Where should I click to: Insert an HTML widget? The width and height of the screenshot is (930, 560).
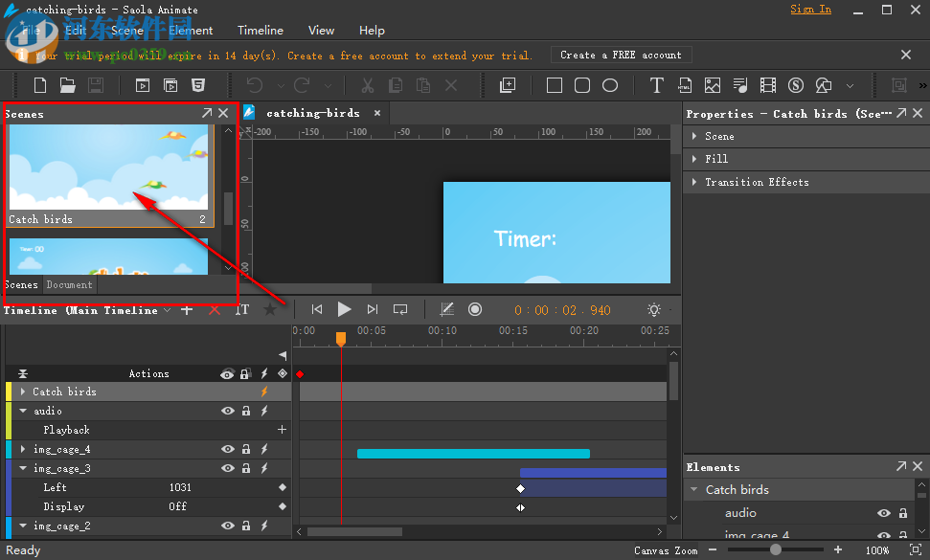pyautogui.click(x=685, y=85)
